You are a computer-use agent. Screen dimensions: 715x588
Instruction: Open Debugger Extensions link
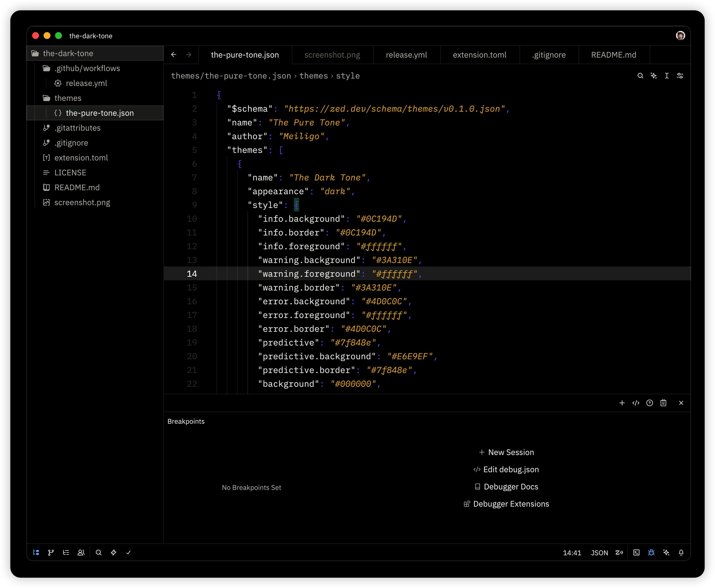506,504
